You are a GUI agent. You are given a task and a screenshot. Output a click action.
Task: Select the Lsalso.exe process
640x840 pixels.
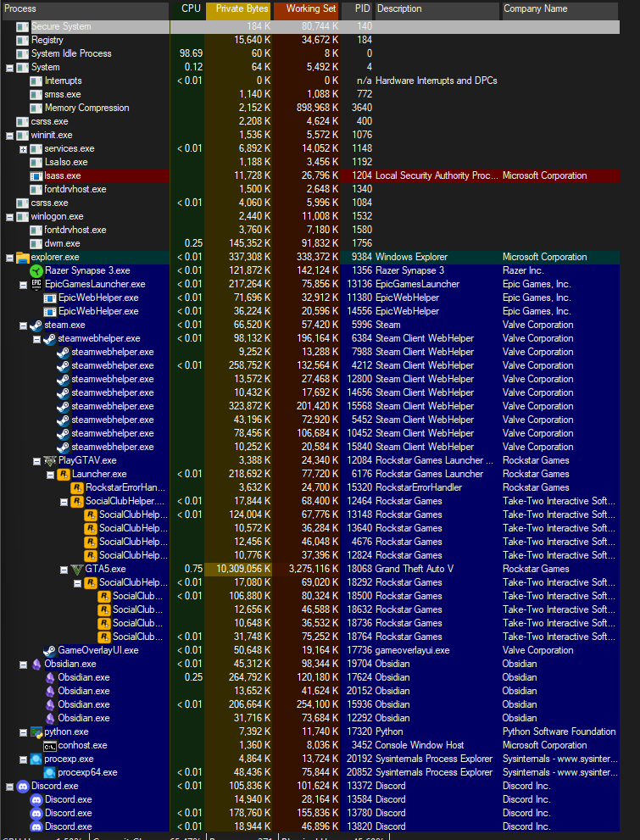309,162
